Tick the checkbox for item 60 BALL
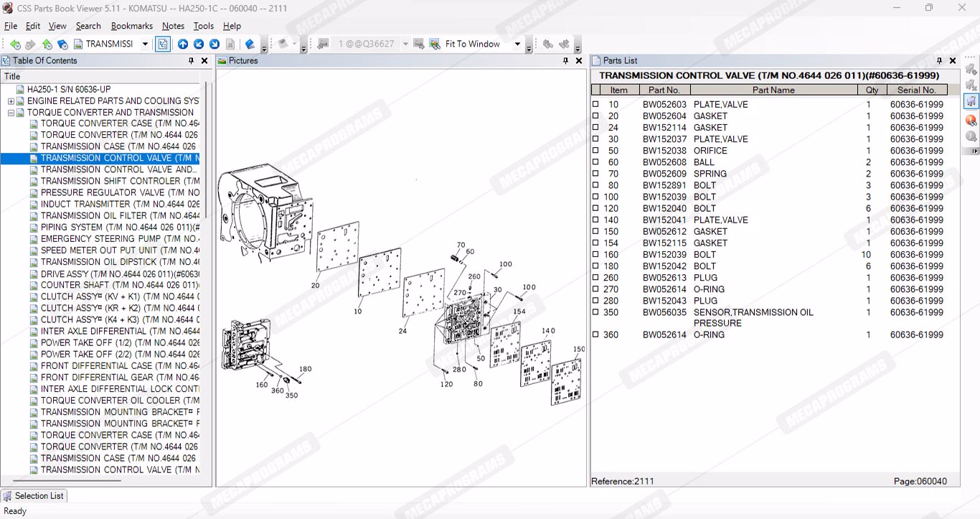Viewport: 980px width, 519px height. [x=595, y=162]
